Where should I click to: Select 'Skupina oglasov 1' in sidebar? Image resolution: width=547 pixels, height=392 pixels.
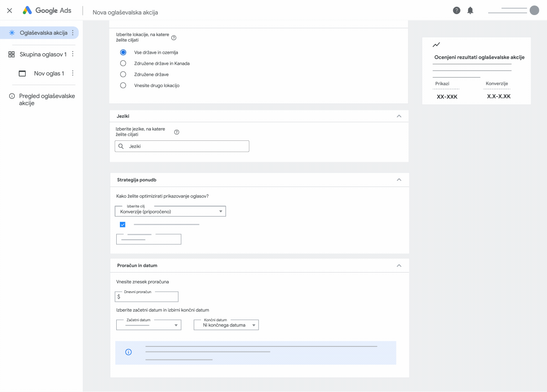[43, 54]
